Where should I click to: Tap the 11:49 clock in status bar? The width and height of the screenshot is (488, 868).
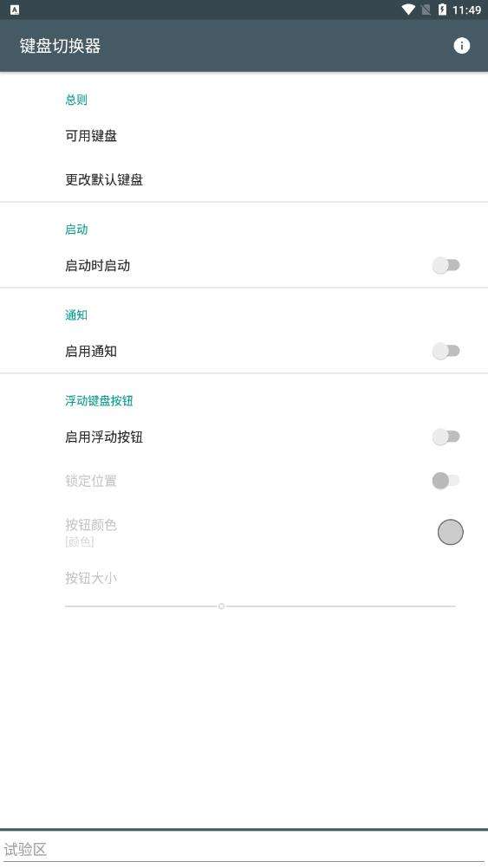(466, 10)
